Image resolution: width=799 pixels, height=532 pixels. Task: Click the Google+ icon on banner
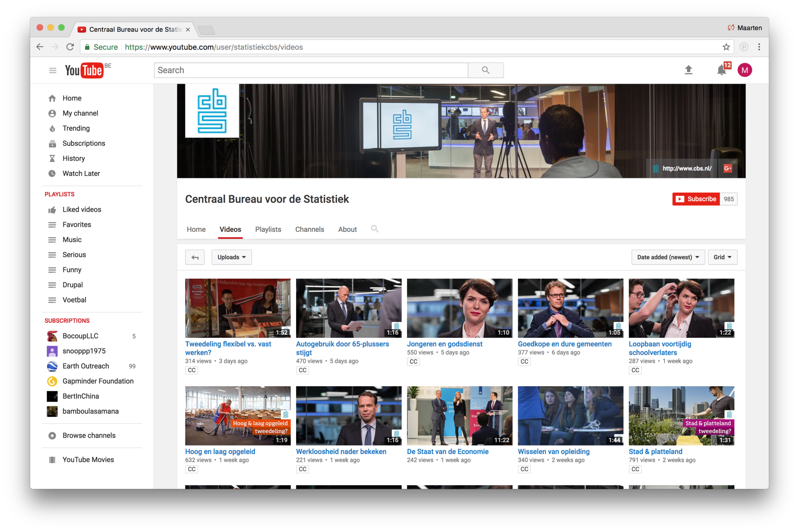click(728, 168)
